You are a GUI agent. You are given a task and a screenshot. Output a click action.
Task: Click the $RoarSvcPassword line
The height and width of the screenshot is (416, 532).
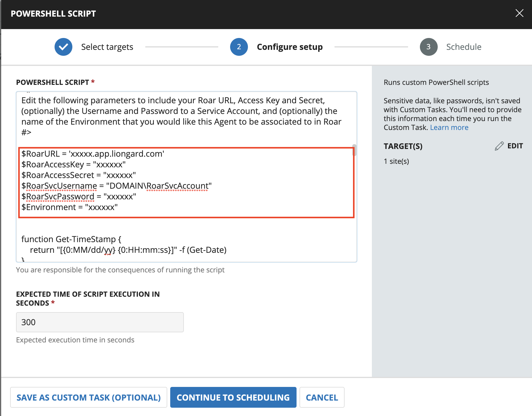tap(79, 196)
